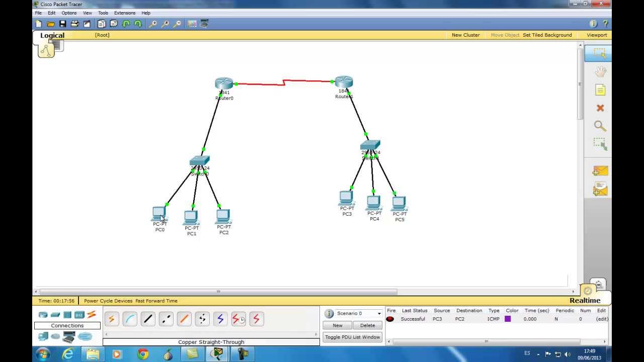This screenshot has width=644, height=362.
Task: Select the Resize Shape tool
Action: [600, 144]
